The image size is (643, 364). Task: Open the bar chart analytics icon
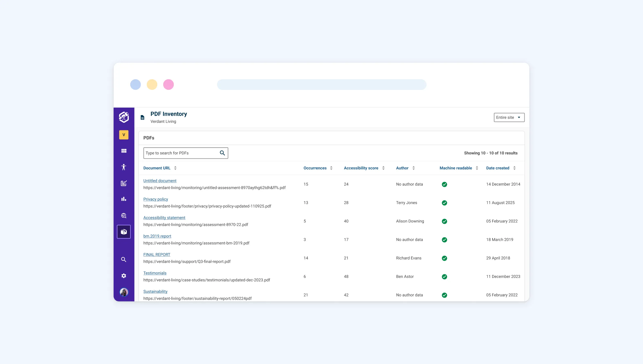[x=124, y=199]
